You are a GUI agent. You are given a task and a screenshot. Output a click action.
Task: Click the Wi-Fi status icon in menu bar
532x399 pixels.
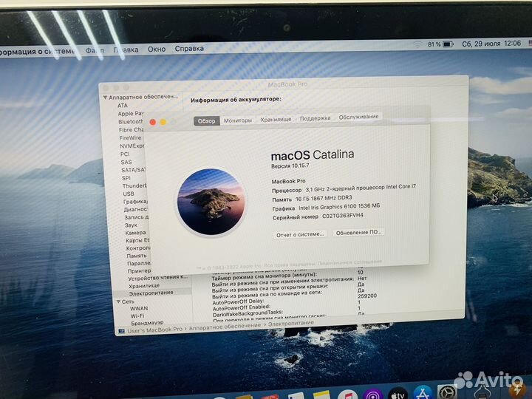point(417,44)
